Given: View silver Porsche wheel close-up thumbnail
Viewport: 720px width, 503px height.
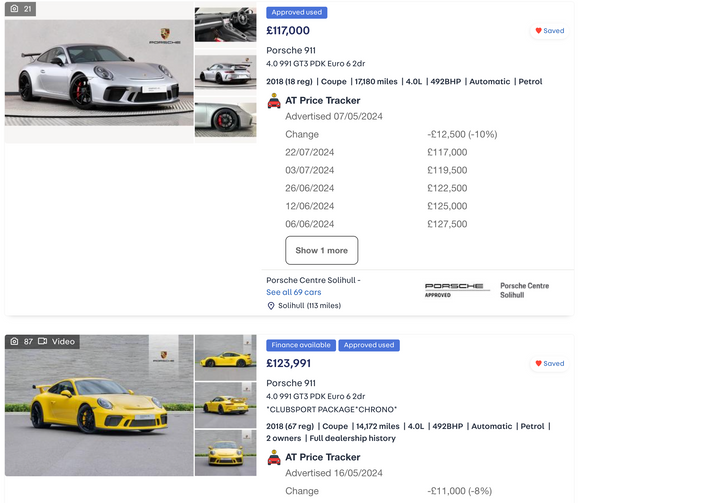Looking at the screenshot, I should pos(225,119).
